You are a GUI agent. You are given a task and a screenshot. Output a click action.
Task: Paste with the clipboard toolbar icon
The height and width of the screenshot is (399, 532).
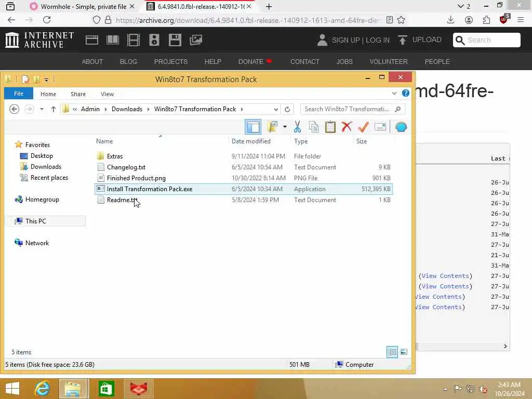click(330, 127)
